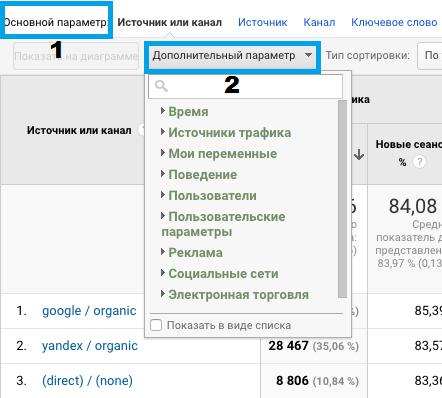Expand Электронная торговля category
Viewport: 442px width, 398px height.
(238, 294)
